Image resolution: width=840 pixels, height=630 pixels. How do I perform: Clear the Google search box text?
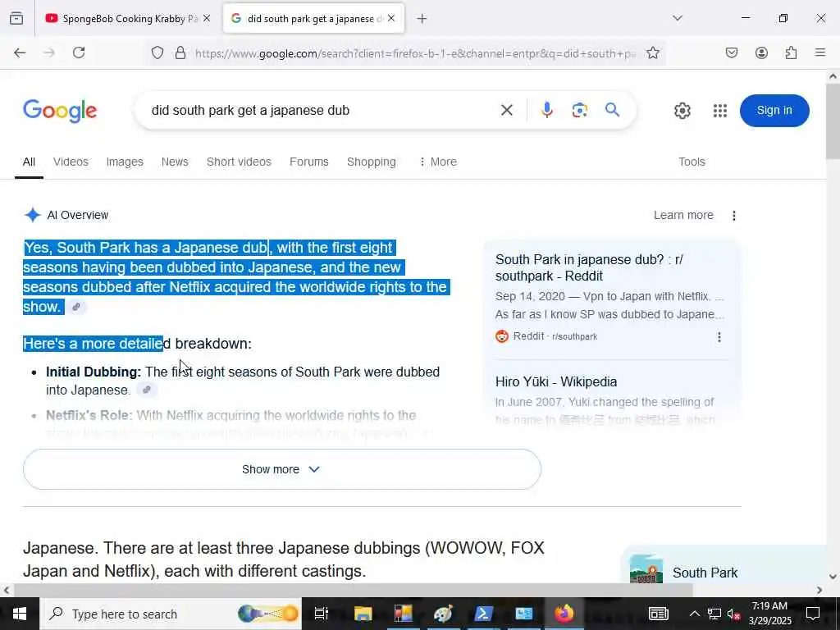(x=506, y=111)
